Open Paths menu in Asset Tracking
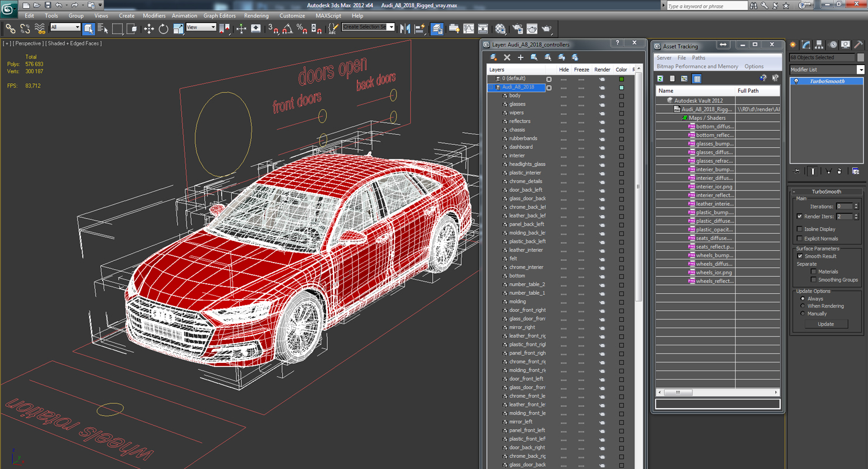The image size is (868, 469). click(699, 58)
